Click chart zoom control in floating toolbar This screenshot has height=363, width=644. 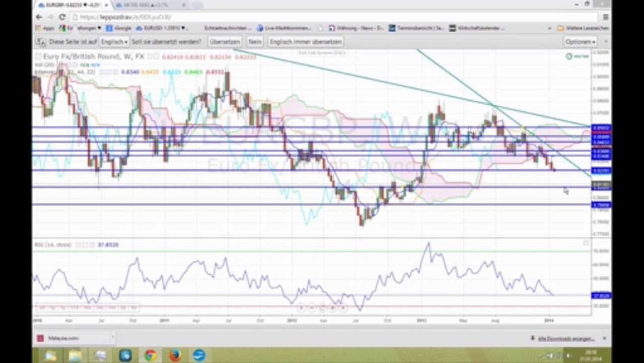(322, 307)
